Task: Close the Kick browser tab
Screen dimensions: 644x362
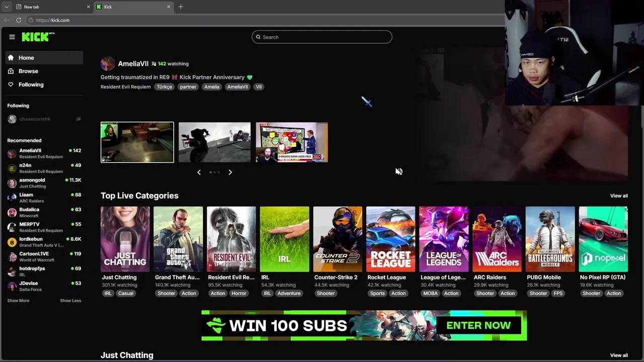Action: [x=169, y=7]
